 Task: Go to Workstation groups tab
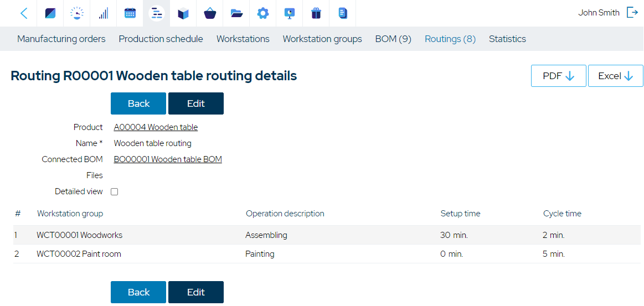pyautogui.click(x=322, y=39)
